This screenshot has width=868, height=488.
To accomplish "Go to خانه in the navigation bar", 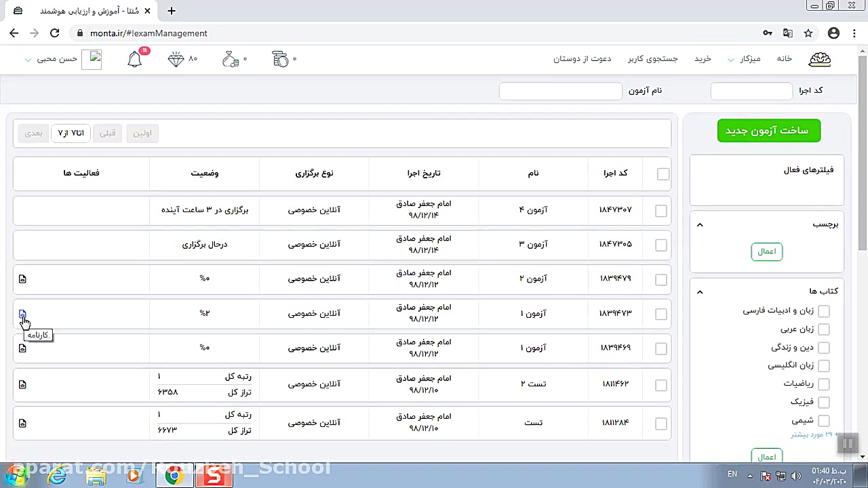I will coord(784,59).
